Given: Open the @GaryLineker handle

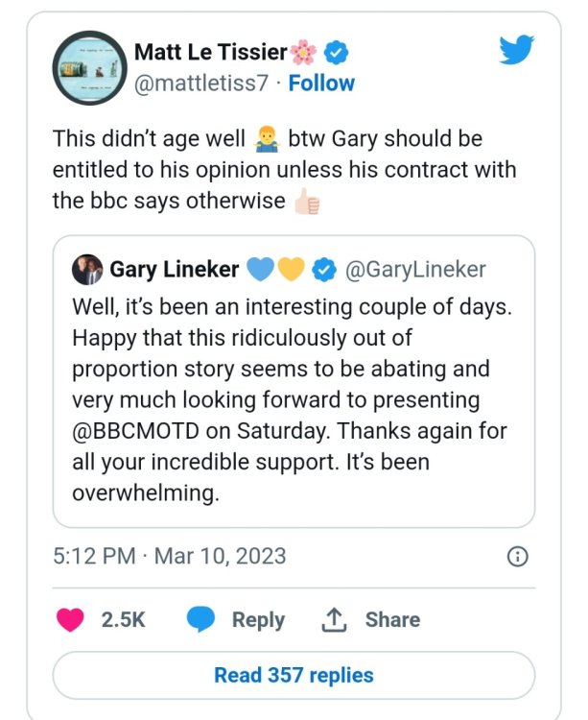Looking at the screenshot, I should [414, 270].
